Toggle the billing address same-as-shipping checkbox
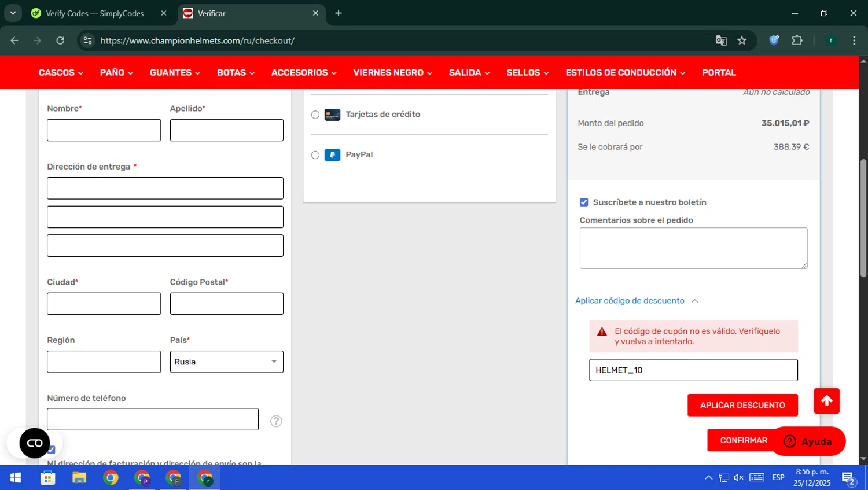868x490 pixels. pyautogui.click(x=51, y=450)
